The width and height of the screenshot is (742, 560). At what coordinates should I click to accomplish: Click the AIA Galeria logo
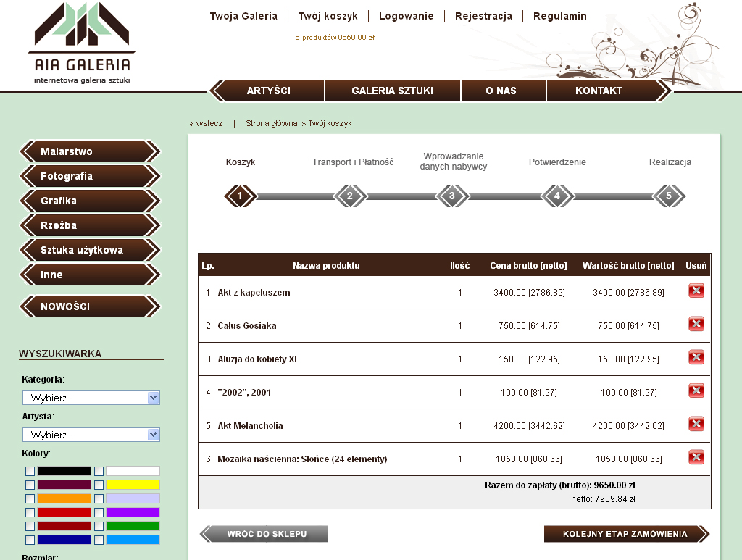click(x=81, y=43)
